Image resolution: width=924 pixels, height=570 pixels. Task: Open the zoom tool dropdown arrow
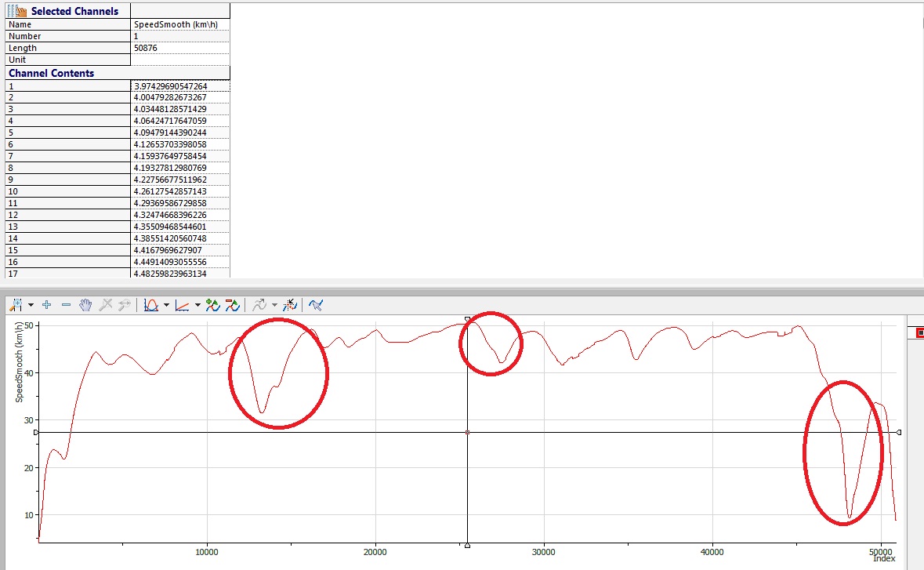point(31,305)
